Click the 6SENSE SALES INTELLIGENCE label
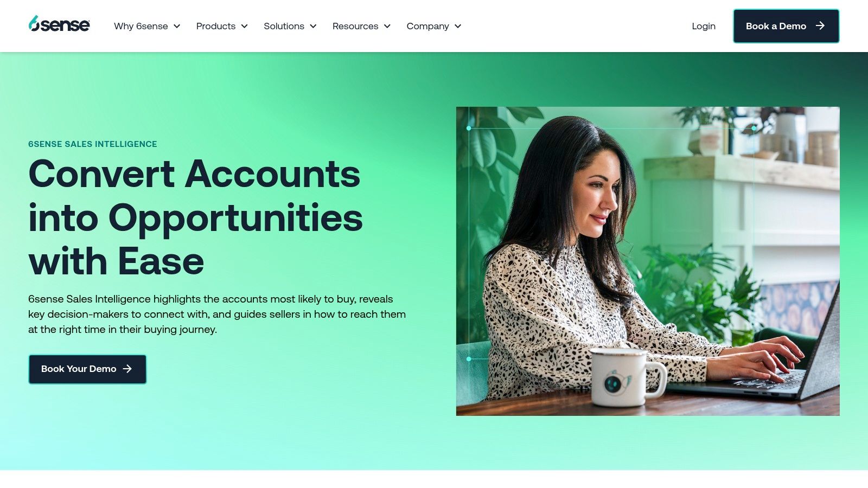868x488 pixels. [93, 144]
